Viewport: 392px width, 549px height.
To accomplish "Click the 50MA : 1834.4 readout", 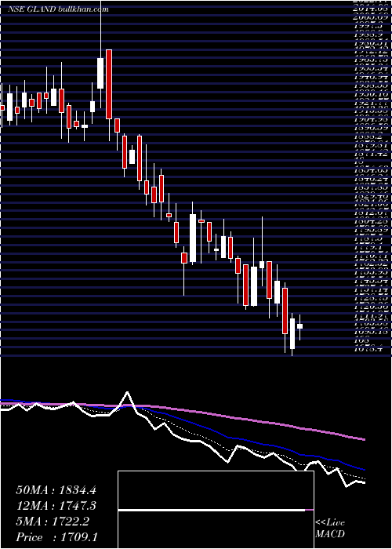I will [56, 490].
